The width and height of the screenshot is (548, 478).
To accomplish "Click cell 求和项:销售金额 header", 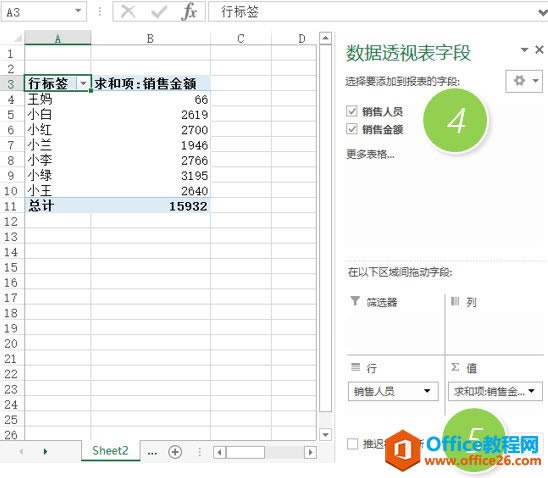I will 151,83.
